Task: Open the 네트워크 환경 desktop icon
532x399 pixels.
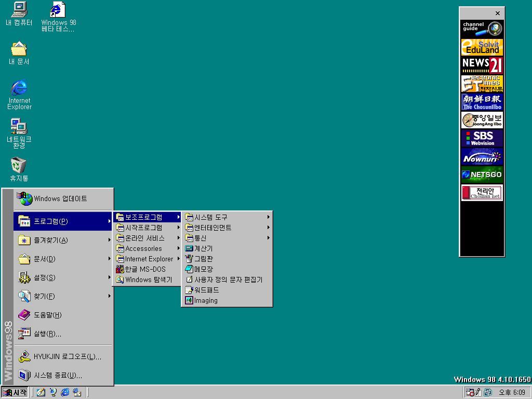Action: 19,134
